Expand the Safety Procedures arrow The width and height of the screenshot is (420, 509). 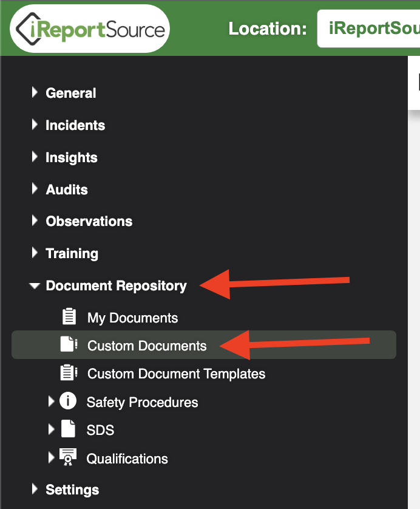pos(51,401)
